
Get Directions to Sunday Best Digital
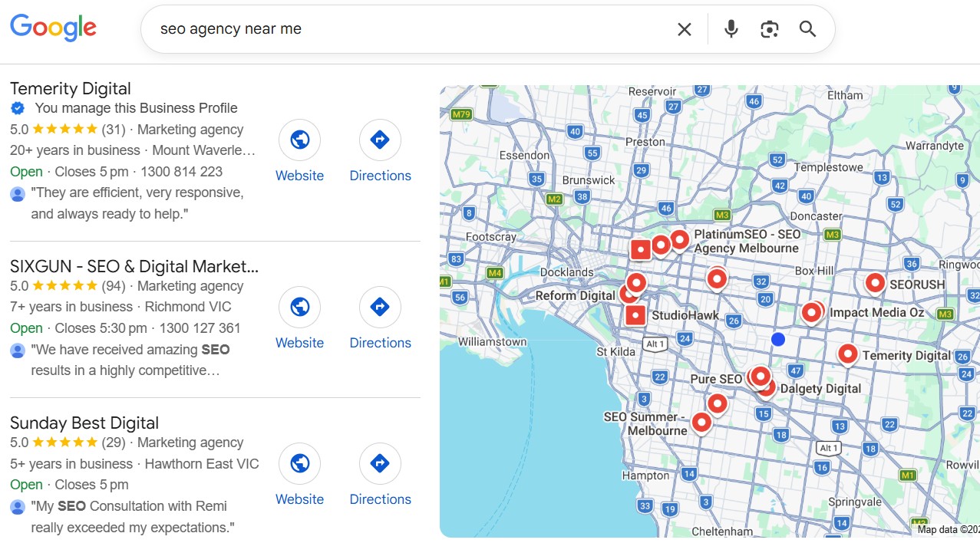tap(380, 463)
